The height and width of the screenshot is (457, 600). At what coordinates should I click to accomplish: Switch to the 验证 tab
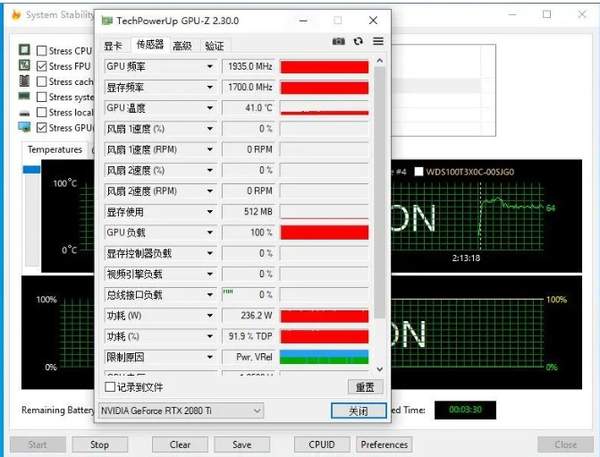[x=214, y=46]
